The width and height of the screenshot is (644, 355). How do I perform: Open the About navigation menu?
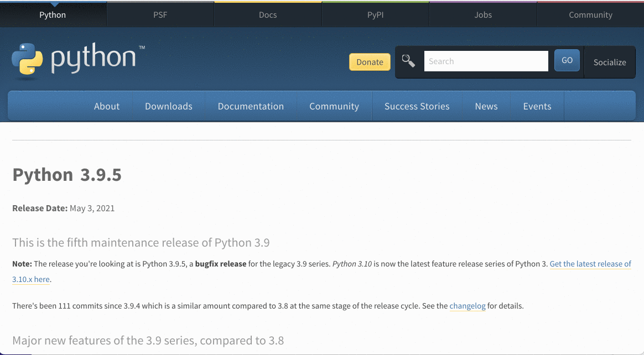pyautogui.click(x=107, y=106)
